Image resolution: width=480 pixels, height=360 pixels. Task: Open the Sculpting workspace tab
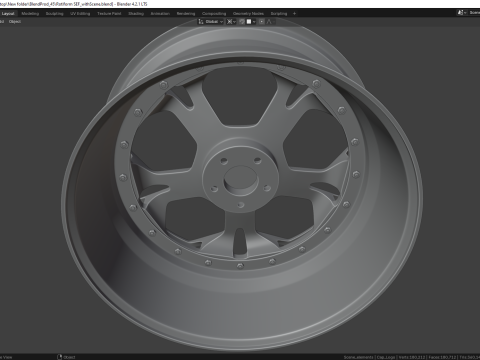point(54,14)
